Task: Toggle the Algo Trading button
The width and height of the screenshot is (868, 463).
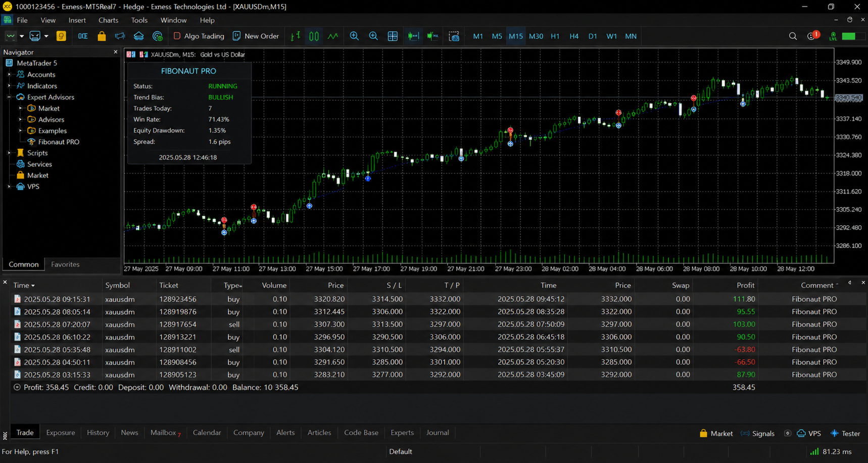Action: pos(199,36)
